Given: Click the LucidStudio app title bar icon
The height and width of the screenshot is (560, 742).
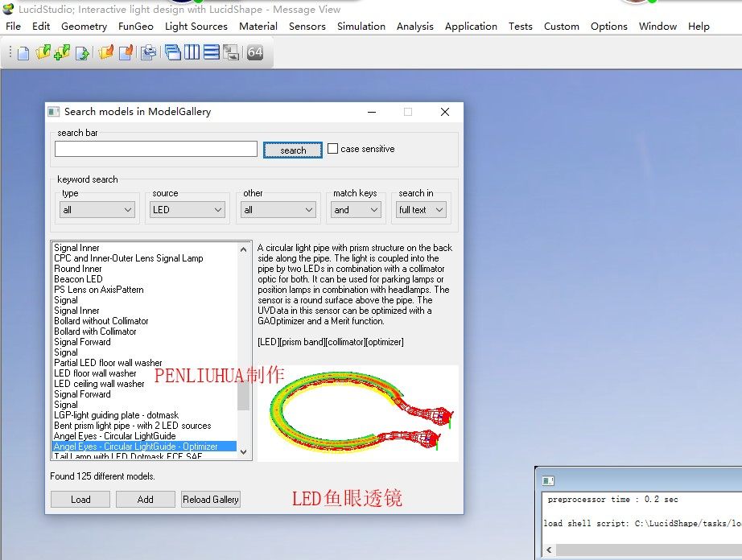Looking at the screenshot, I should click(x=9, y=9).
